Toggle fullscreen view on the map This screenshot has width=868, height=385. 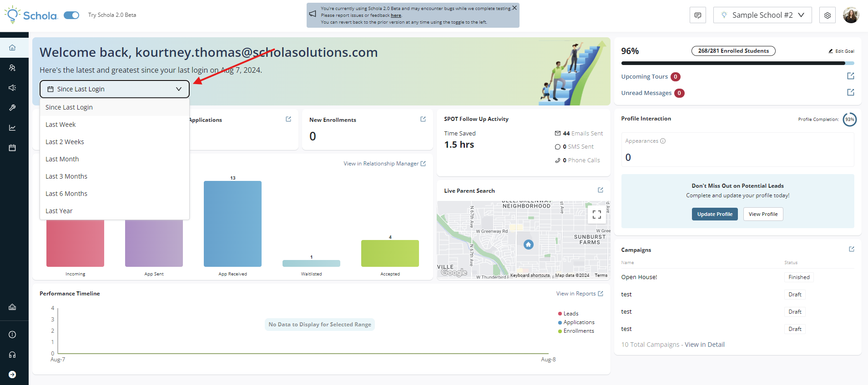click(x=597, y=215)
